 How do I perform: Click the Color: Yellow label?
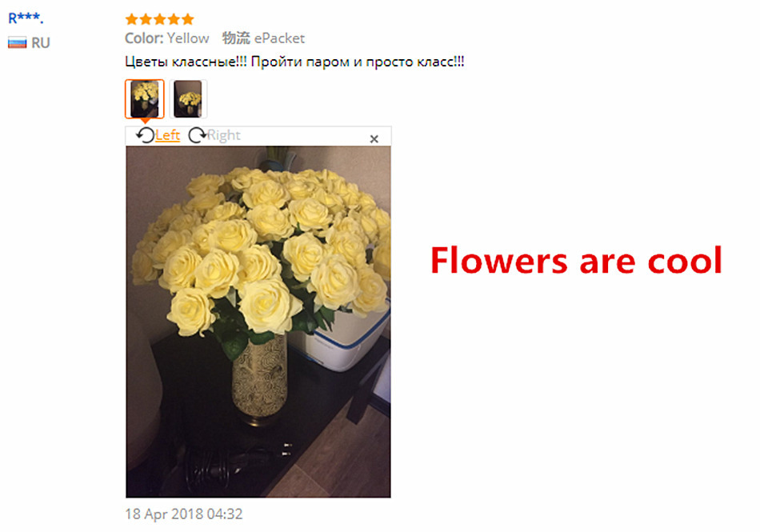[166, 38]
